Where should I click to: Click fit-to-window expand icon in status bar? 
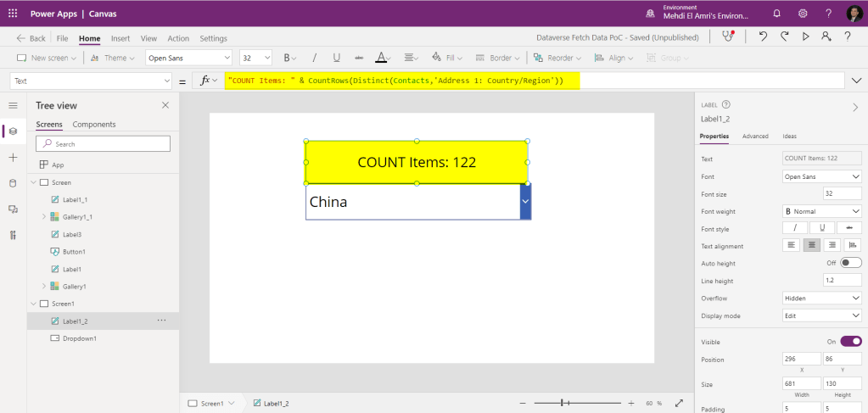click(x=679, y=404)
